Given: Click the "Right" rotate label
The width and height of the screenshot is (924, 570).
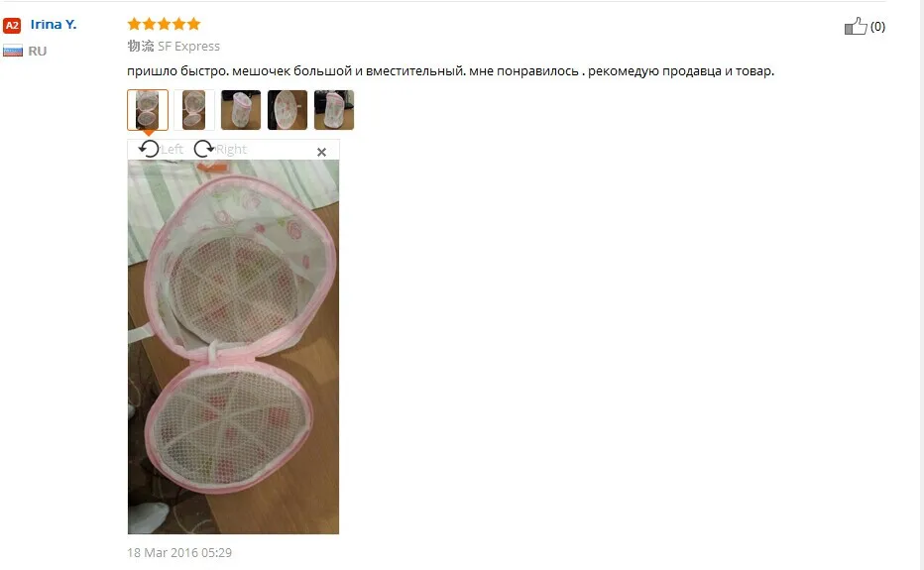Looking at the screenshot, I should (x=231, y=150).
